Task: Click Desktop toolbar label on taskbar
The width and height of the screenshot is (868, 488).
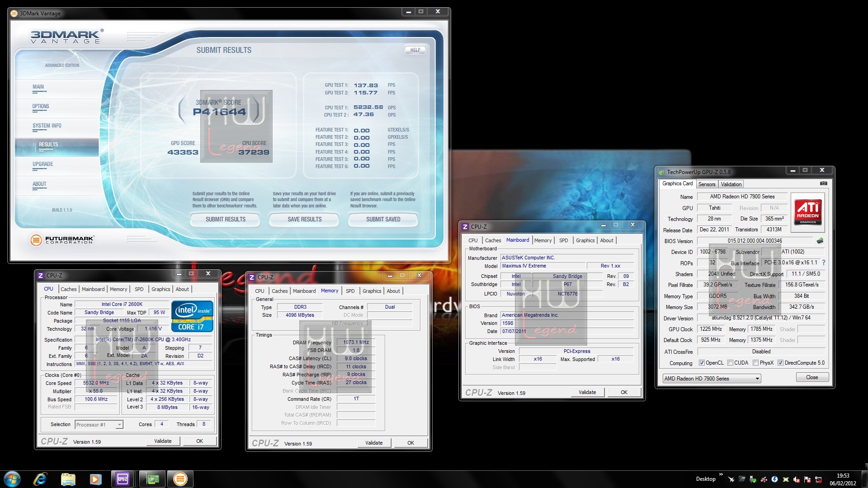Action: click(x=706, y=479)
